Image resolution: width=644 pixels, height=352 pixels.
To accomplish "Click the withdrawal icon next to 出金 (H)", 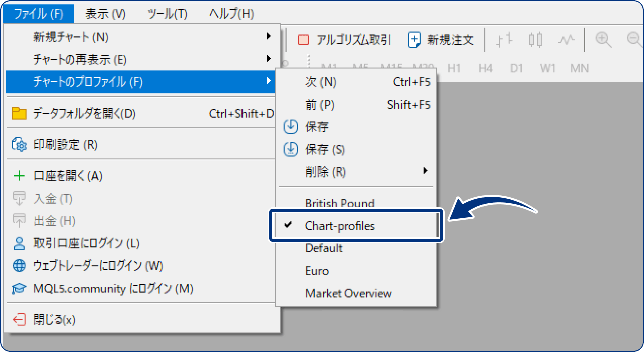I will (19, 221).
